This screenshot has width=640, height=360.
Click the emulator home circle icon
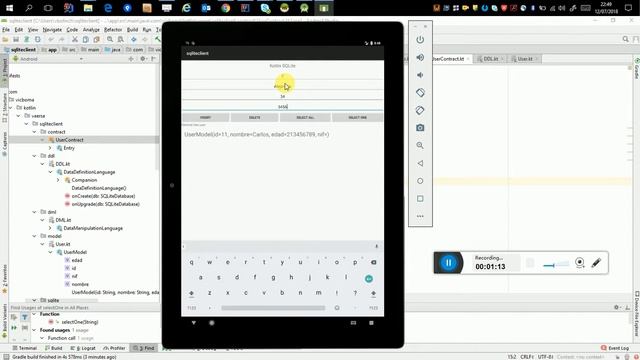click(420, 181)
